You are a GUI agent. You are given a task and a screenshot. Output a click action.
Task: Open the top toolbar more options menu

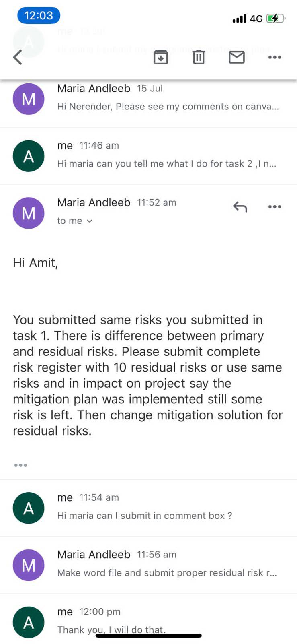(274, 57)
